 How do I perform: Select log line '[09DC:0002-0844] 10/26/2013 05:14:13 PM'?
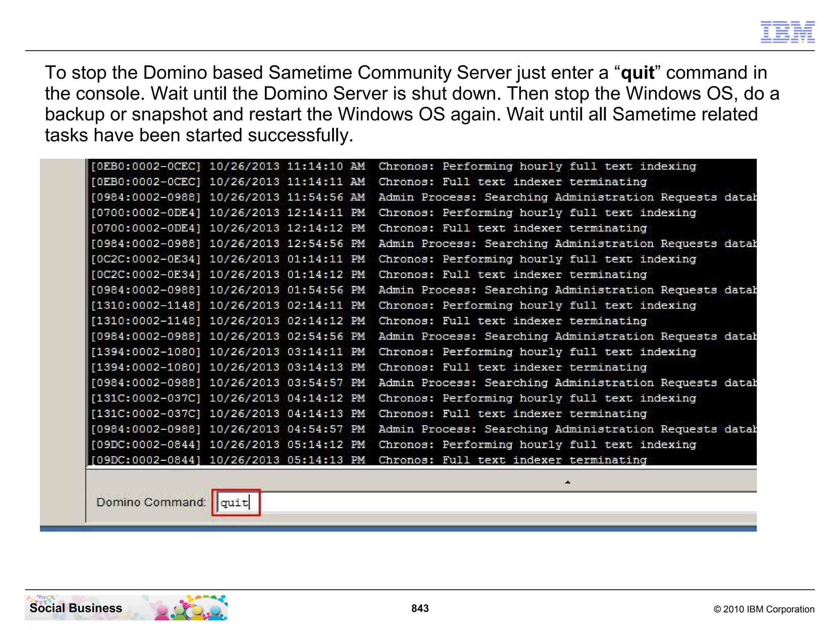click(x=369, y=460)
